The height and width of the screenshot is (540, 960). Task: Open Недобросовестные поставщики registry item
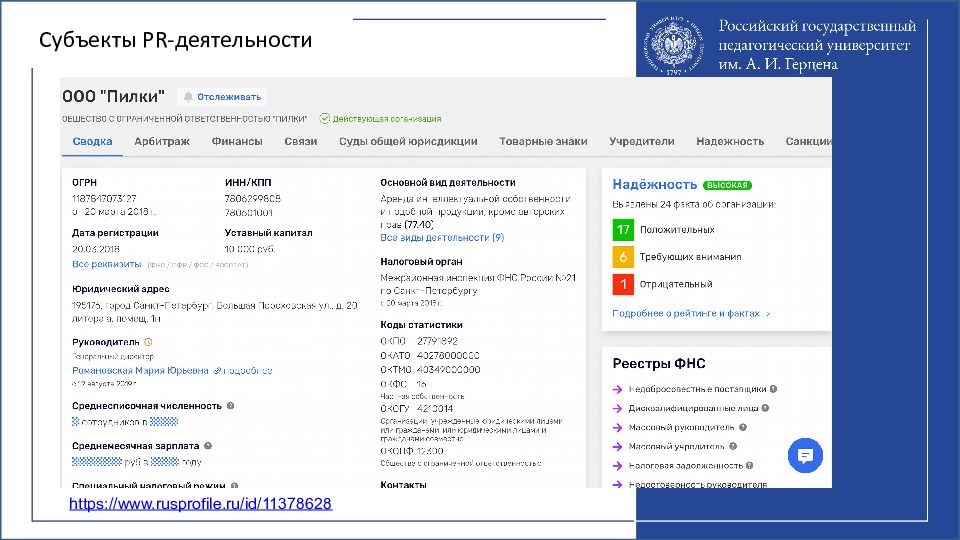coord(697,389)
